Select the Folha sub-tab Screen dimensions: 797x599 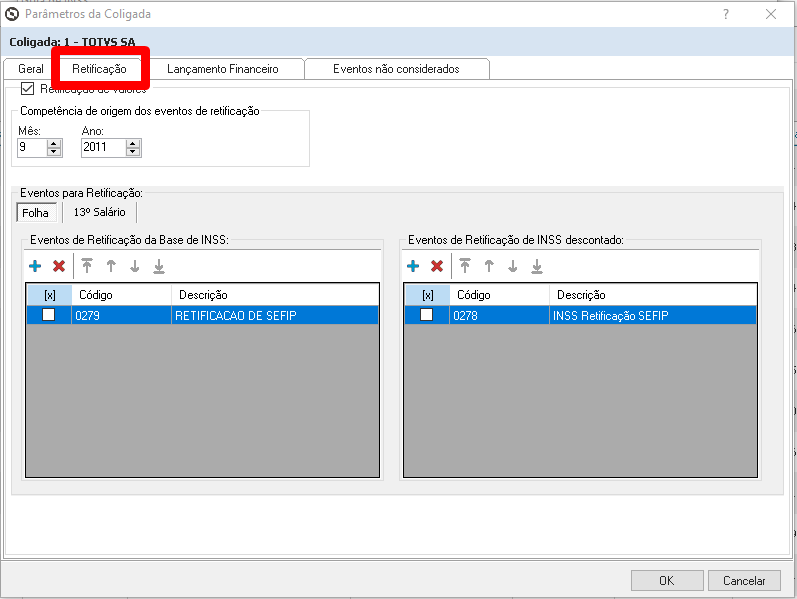point(36,213)
